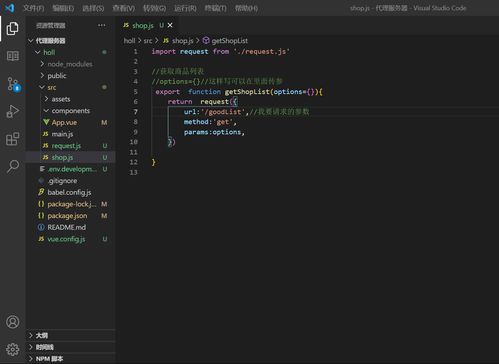Open request.js in the file tree
The image size is (499, 364).
pyautogui.click(x=71, y=146)
